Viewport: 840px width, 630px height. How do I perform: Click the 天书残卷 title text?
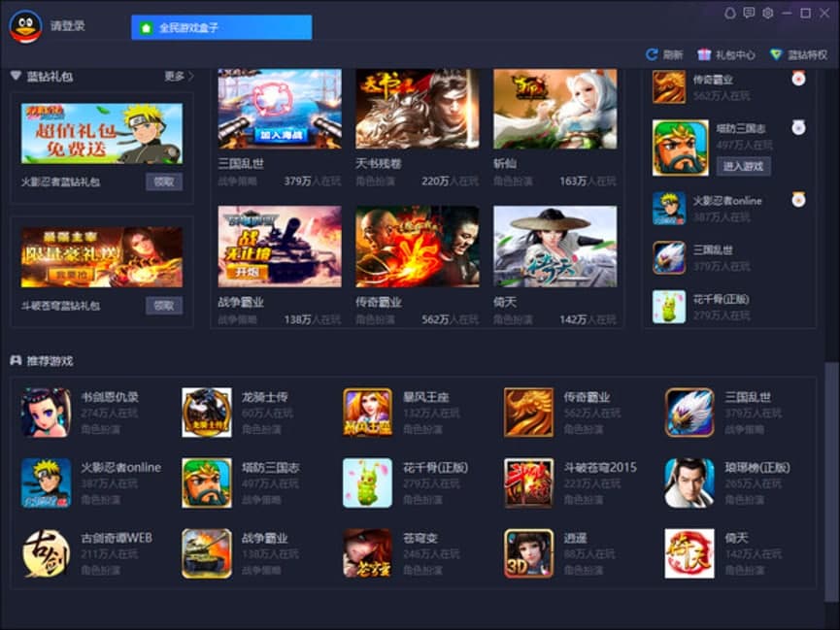(x=378, y=163)
